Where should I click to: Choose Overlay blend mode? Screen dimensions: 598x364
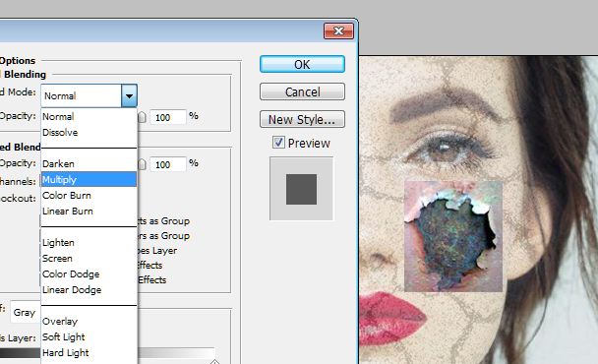(89, 322)
